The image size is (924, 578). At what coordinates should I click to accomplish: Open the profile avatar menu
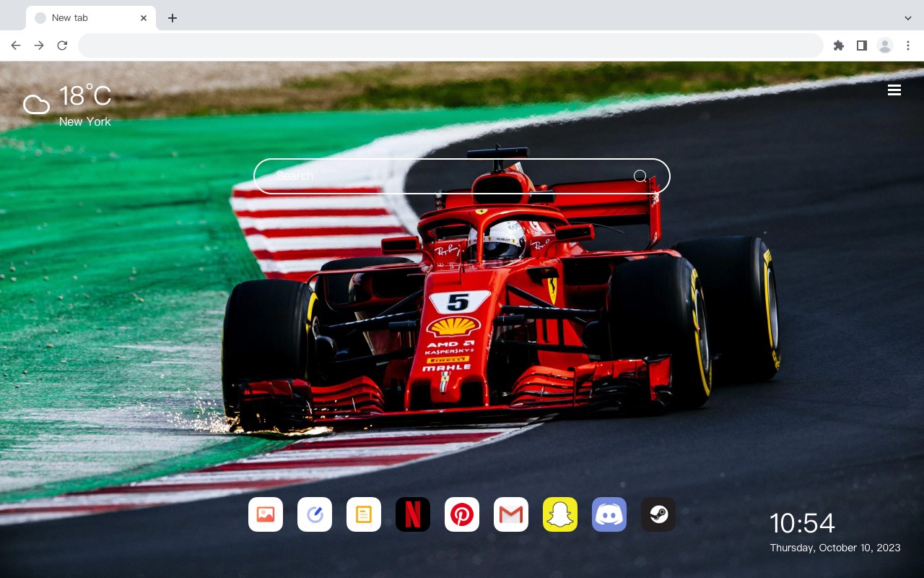pos(885,46)
